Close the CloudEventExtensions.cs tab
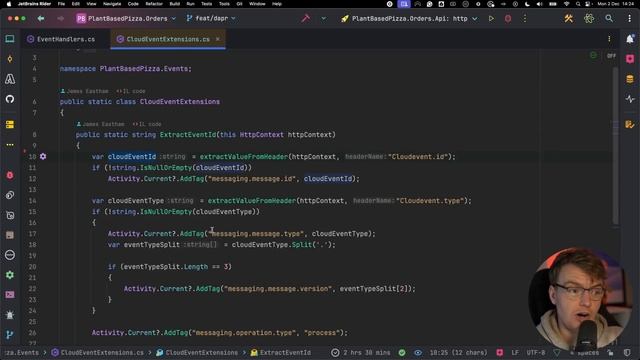This screenshot has width=640, height=360. coord(218,39)
